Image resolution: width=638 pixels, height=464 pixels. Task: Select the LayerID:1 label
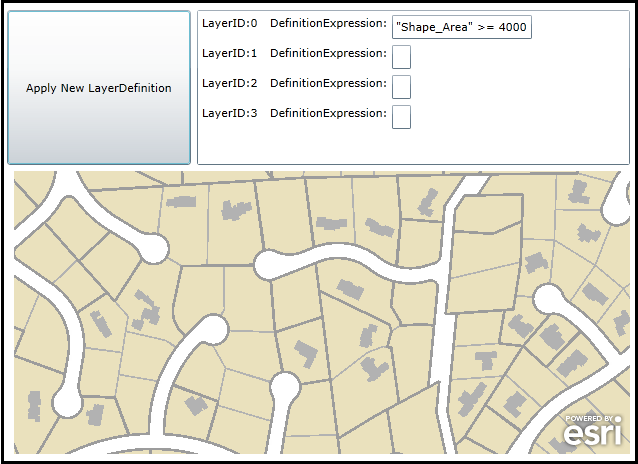point(229,53)
